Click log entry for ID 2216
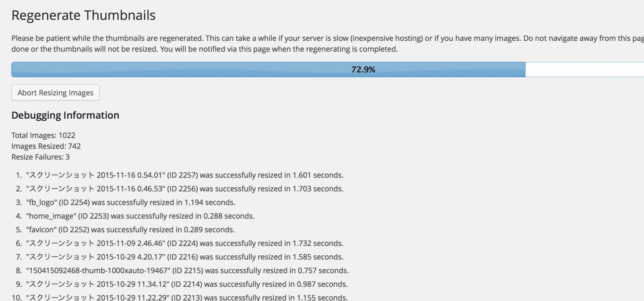 185,257
